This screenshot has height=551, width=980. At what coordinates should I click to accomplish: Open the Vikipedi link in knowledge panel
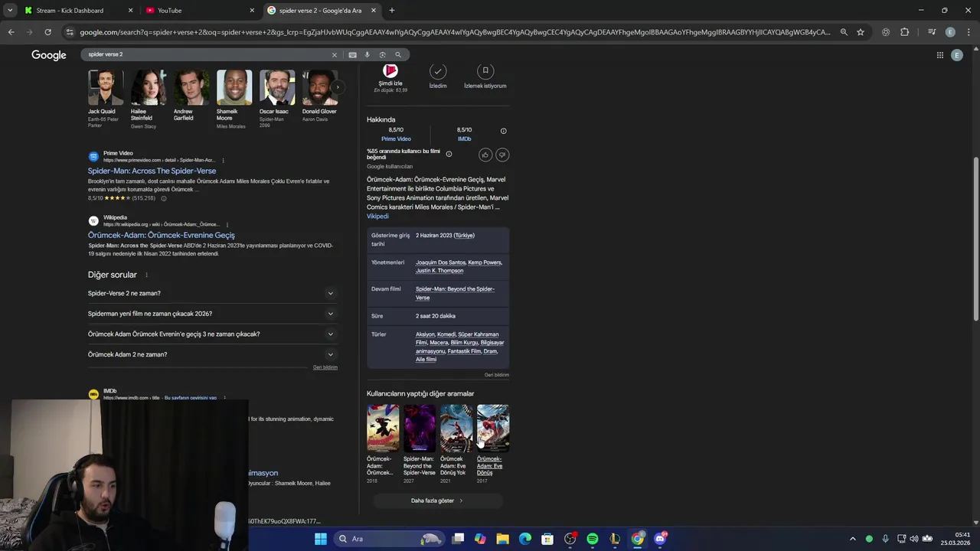(x=377, y=217)
